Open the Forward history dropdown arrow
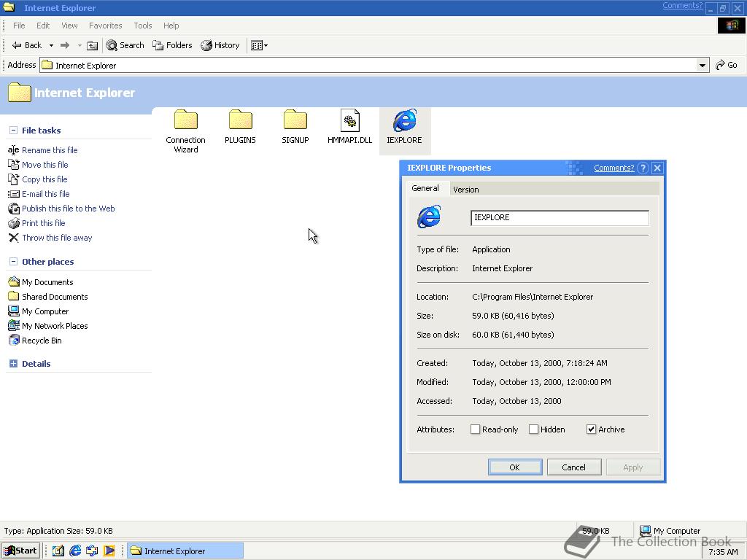Viewport: 747px width, 560px height. coord(80,46)
